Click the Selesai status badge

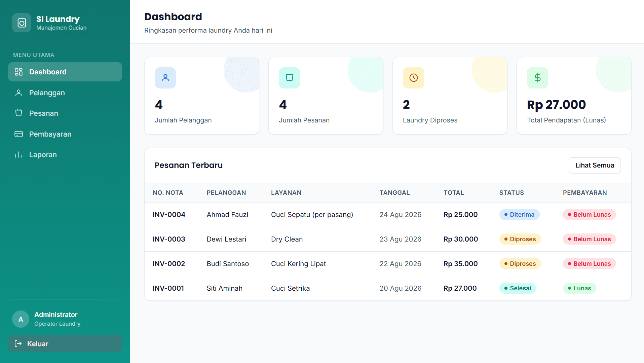[518, 288]
